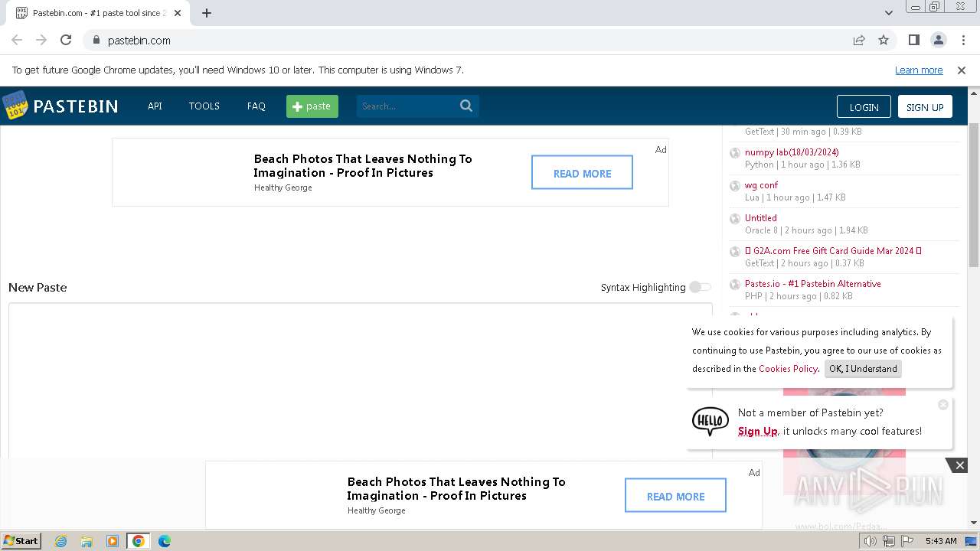This screenshot has width=980, height=551.
Task: Click the address bar URL
Action: (139, 40)
